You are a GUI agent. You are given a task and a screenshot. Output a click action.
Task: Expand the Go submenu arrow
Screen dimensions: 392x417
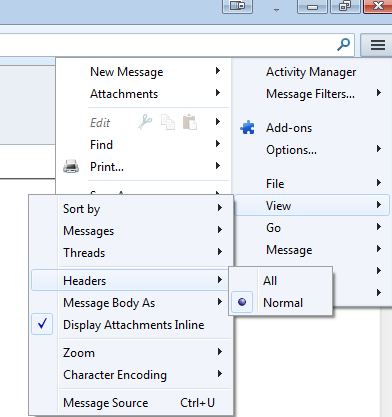[x=379, y=227]
